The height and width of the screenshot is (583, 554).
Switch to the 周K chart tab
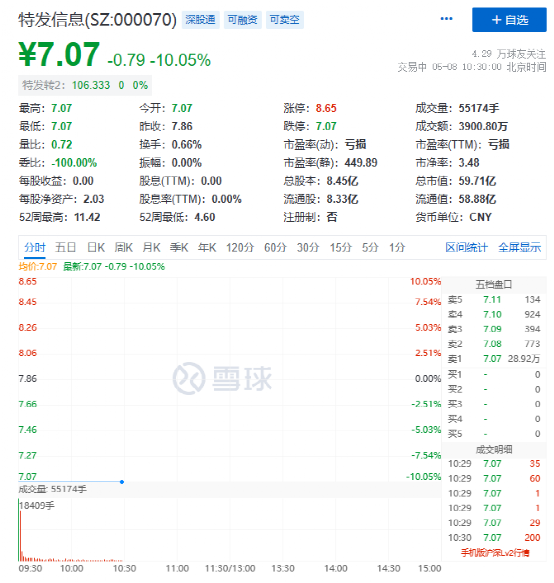point(123,247)
